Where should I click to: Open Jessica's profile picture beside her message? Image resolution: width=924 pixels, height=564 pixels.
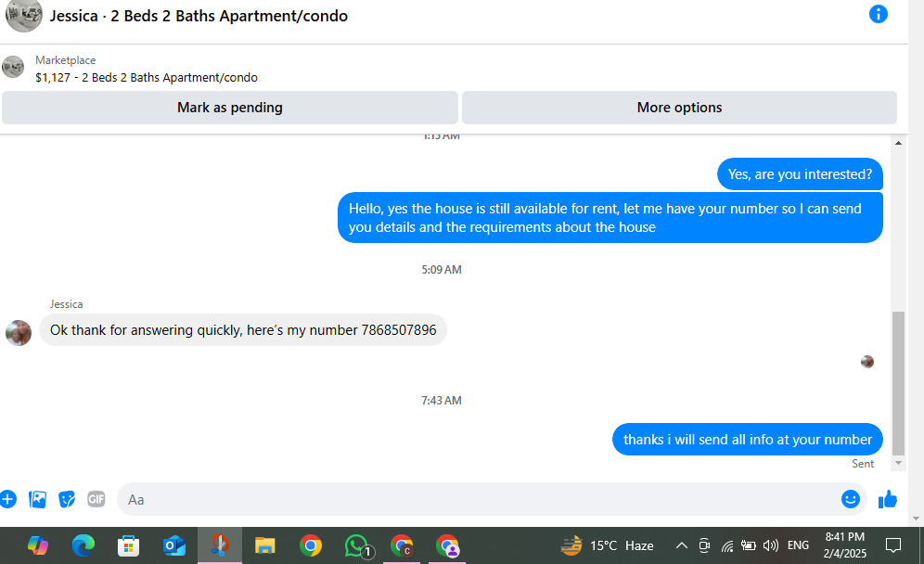tap(19, 333)
